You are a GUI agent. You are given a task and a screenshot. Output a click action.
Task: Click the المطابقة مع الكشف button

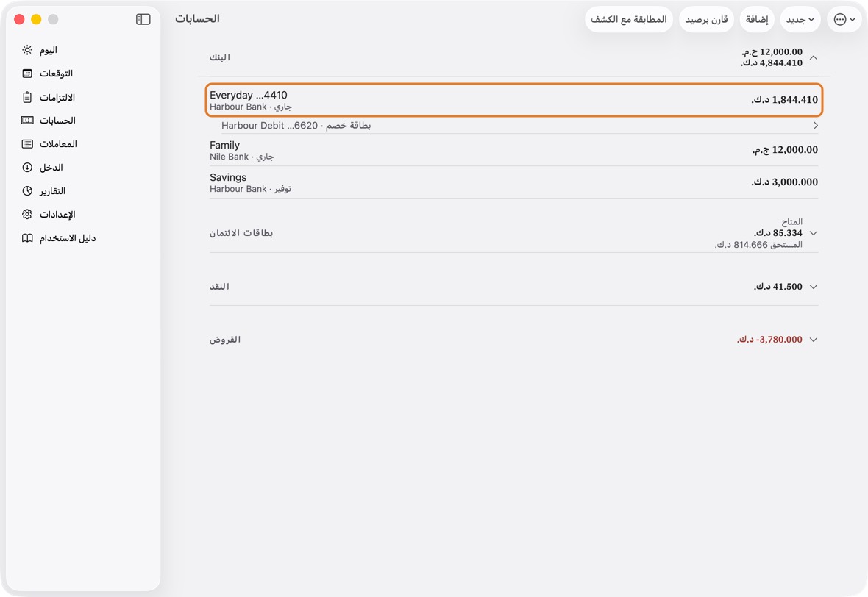629,19
